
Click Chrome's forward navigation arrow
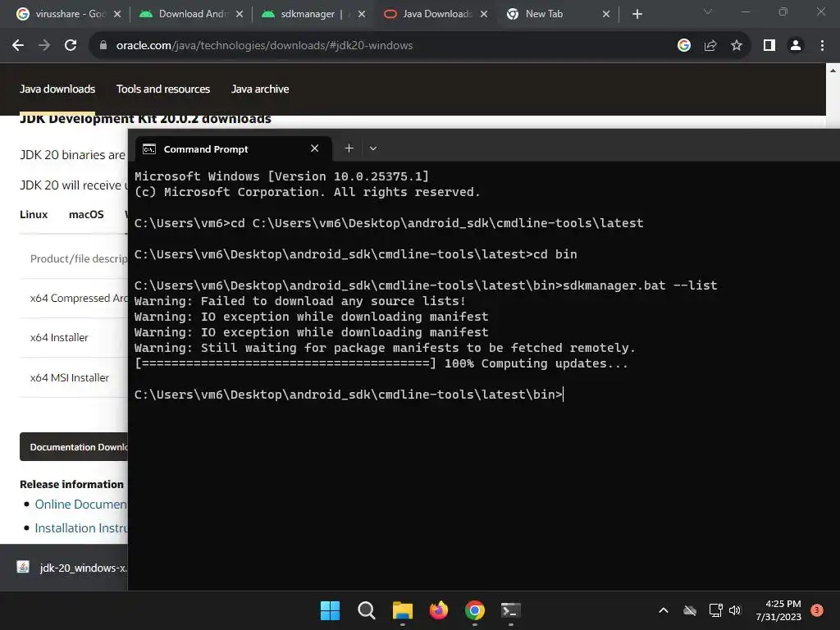click(44, 46)
